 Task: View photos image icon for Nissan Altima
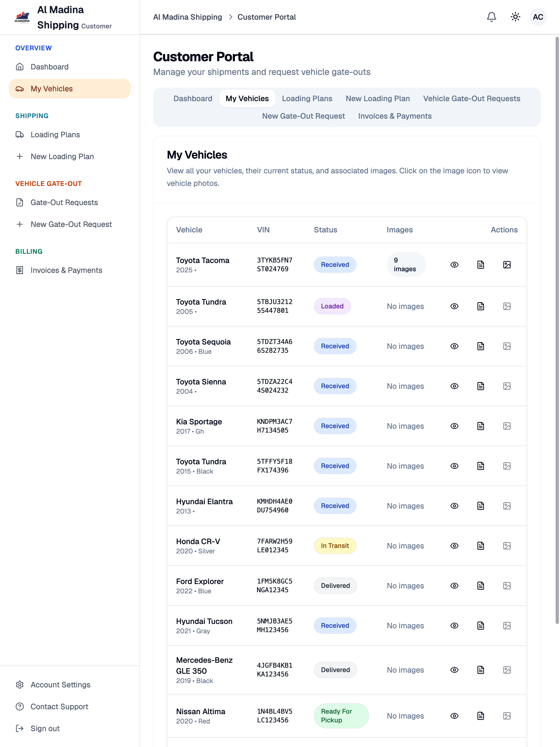point(507,716)
